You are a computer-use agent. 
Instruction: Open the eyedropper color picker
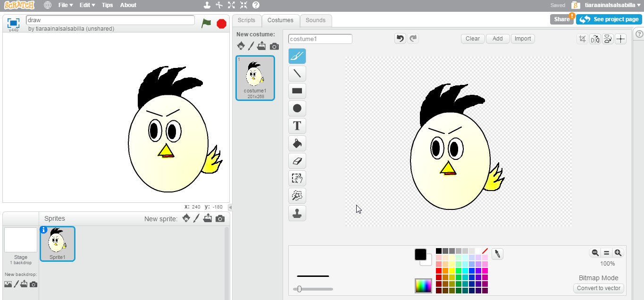pos(497,254)
